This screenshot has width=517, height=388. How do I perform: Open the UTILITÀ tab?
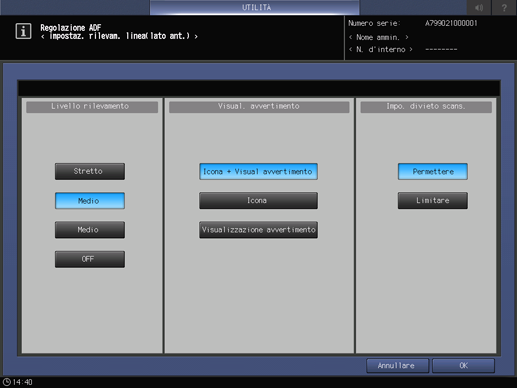255,7
